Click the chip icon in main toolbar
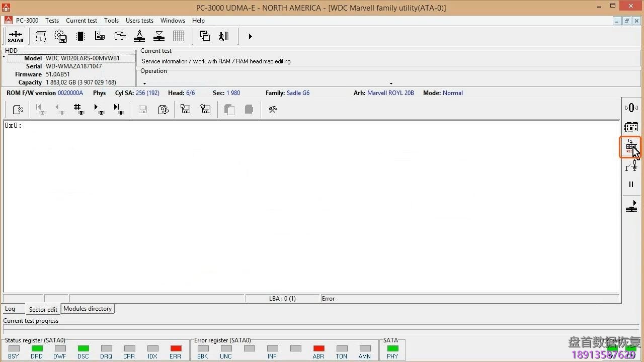The height and width of the screenshot is (362, 644). pyautogui.click(x=80, y=36)
